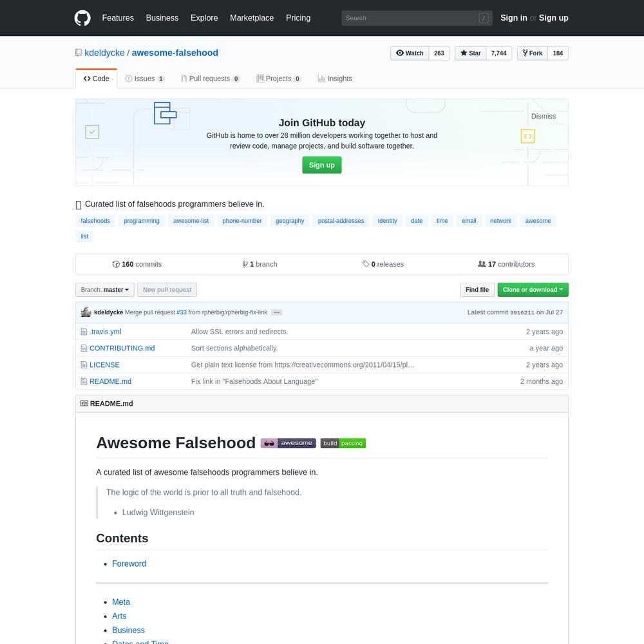Viewport: 644px width, 644px height.
Task: Click the New pull request button
Action: click(167, 290)
